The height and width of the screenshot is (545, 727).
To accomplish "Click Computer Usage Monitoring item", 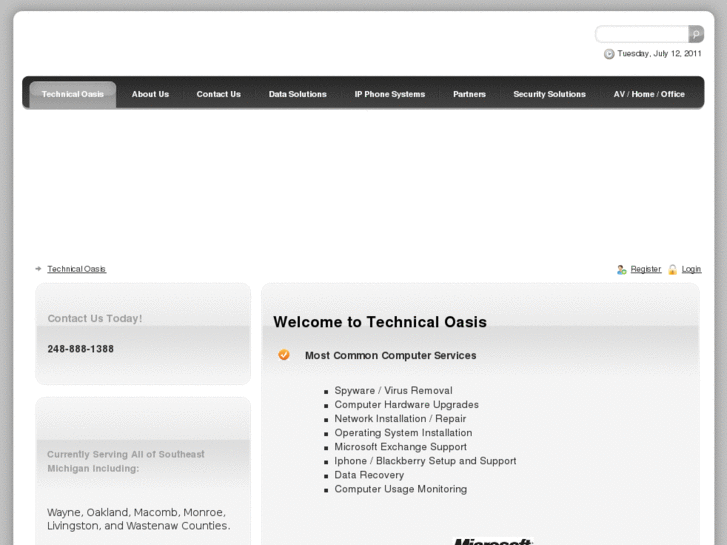I will coord(401,489).
